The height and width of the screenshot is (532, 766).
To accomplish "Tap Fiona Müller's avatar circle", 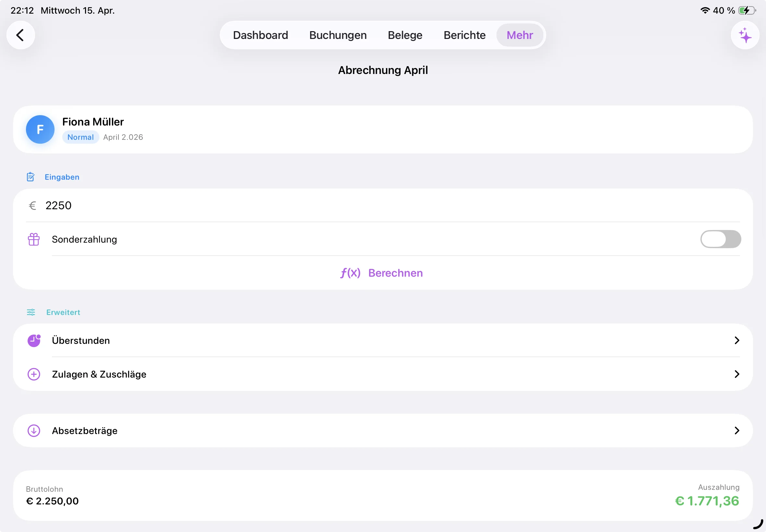I will [40, 129].
